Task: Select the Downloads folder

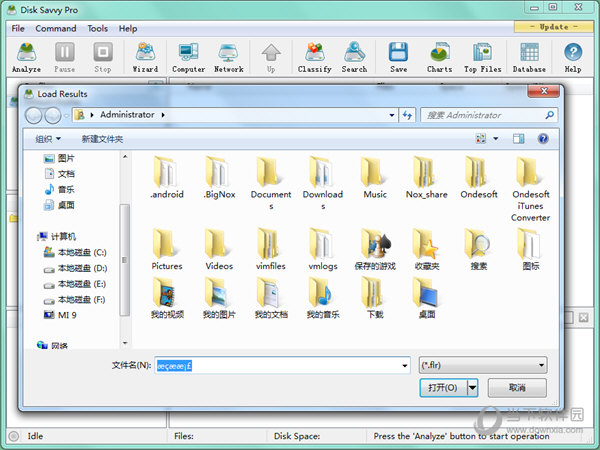Action: [323, 183]
